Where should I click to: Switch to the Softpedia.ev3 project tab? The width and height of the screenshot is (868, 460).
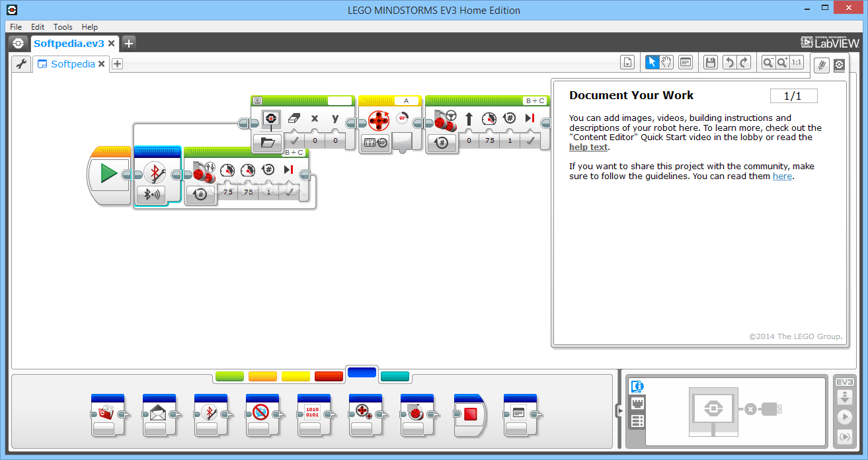[x=69, y=44]
